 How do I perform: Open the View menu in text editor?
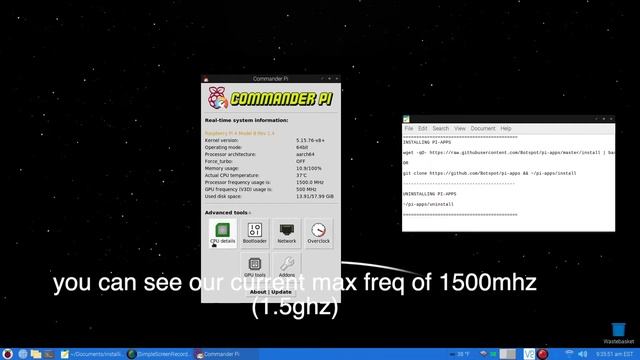click(x=460, y=129)
